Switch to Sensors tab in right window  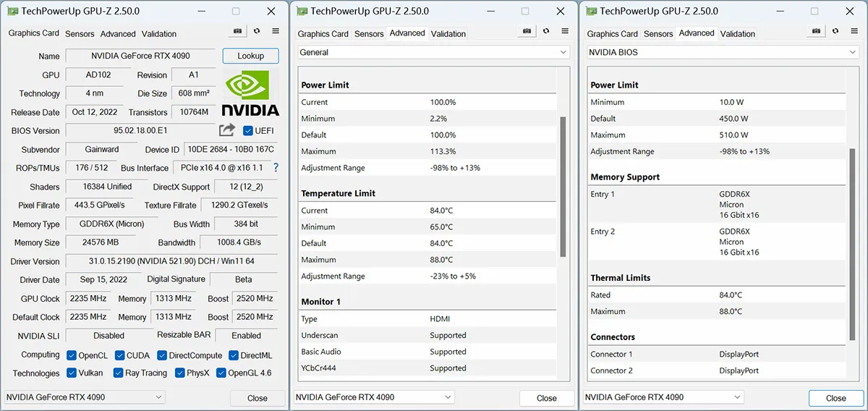coord(658,34)
